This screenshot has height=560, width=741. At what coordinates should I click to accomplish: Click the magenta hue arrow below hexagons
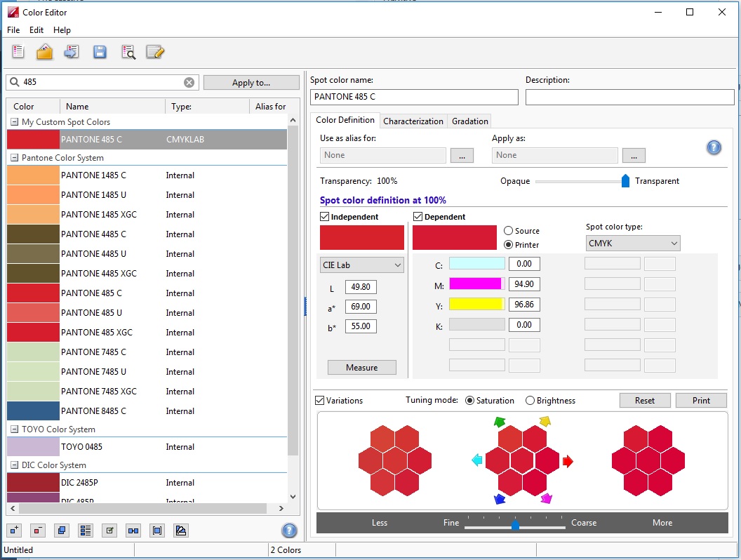click(x=546, y=498)
